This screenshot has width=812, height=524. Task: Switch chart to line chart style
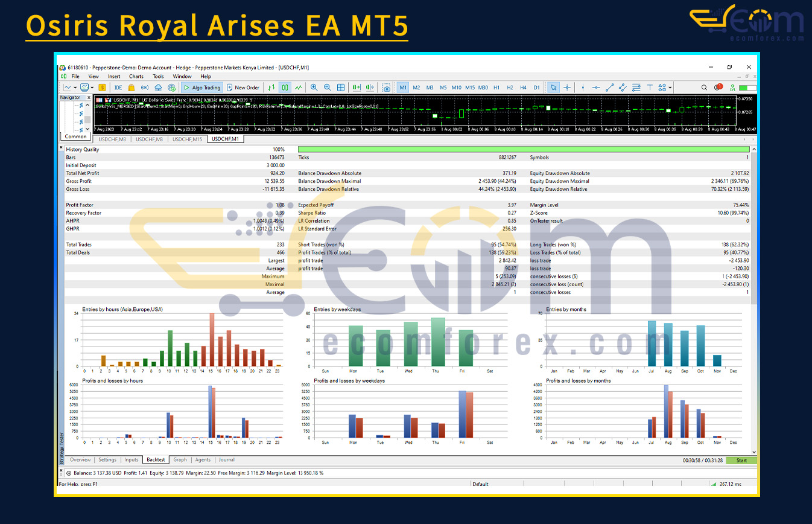299,88
